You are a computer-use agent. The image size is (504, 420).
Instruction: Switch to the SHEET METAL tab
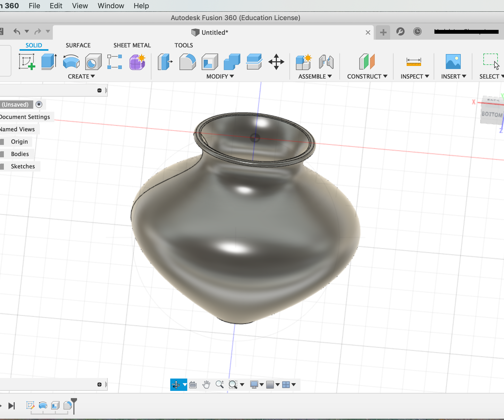(x=132, y=45)
